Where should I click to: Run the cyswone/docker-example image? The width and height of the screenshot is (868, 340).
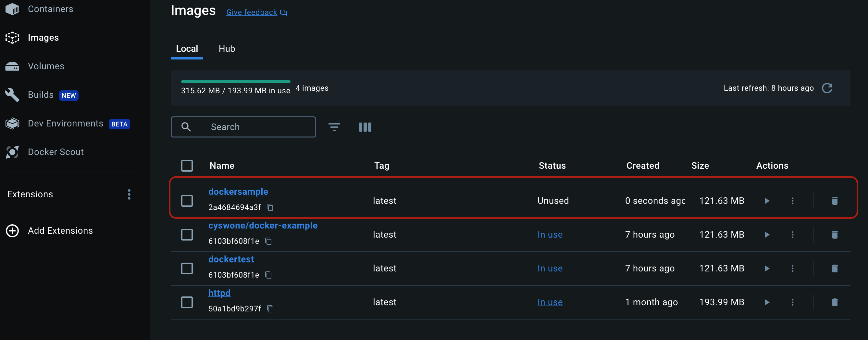coord(767,235)
